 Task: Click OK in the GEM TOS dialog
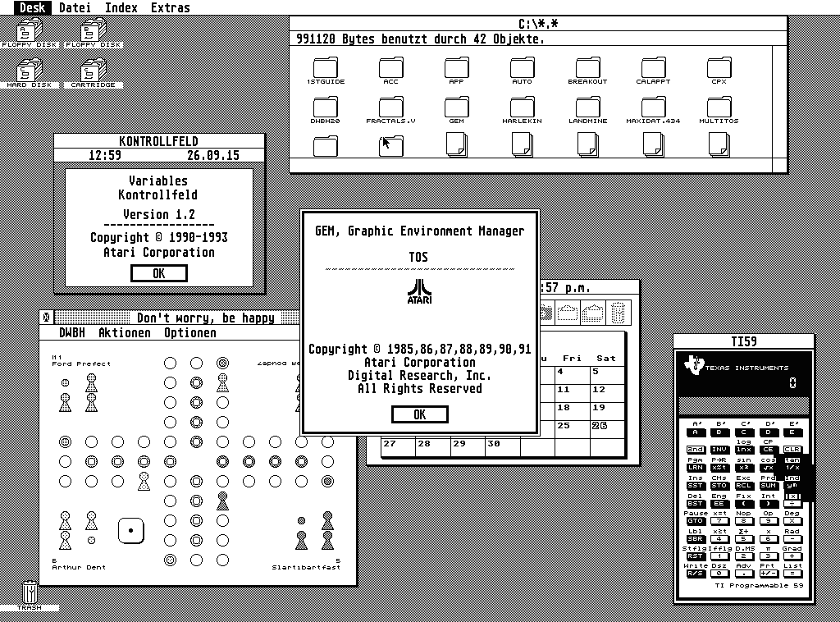[x=420, y=414]
